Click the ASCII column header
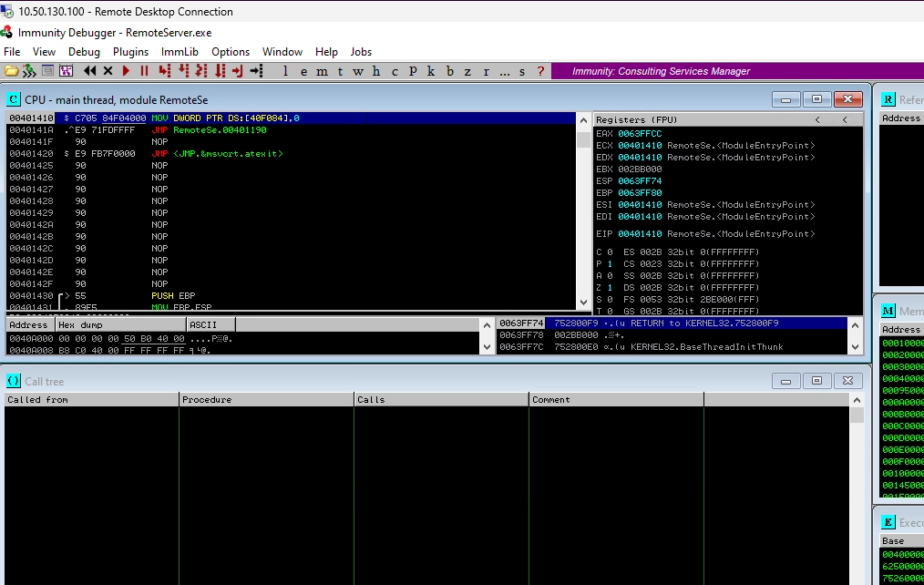The image size is (924, 585). tap(211, 325)
